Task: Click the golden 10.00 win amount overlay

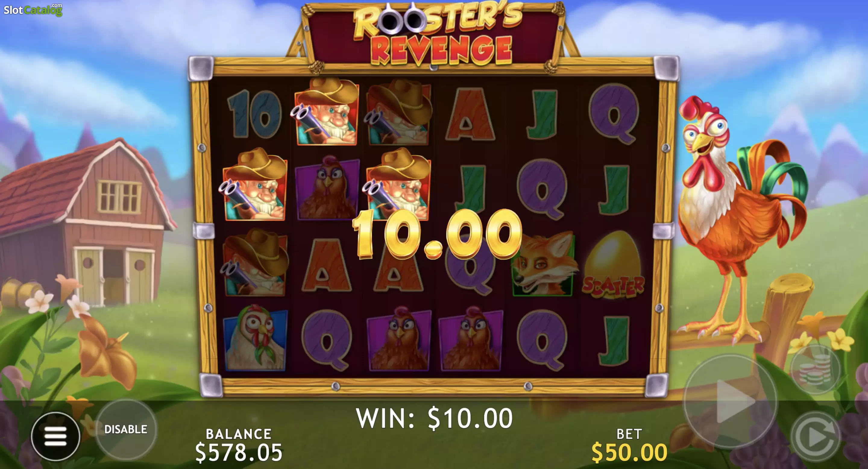Action: pyautogui.click(x=437, y=234)
